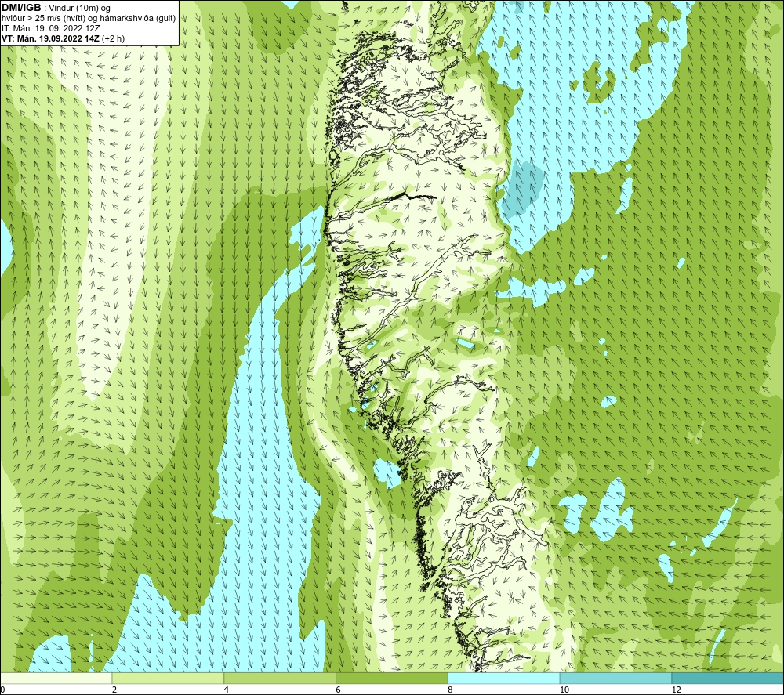Click the medium green 4–6 m/s legend band
This screenshot has height=695, width=784.
(280, 678)
